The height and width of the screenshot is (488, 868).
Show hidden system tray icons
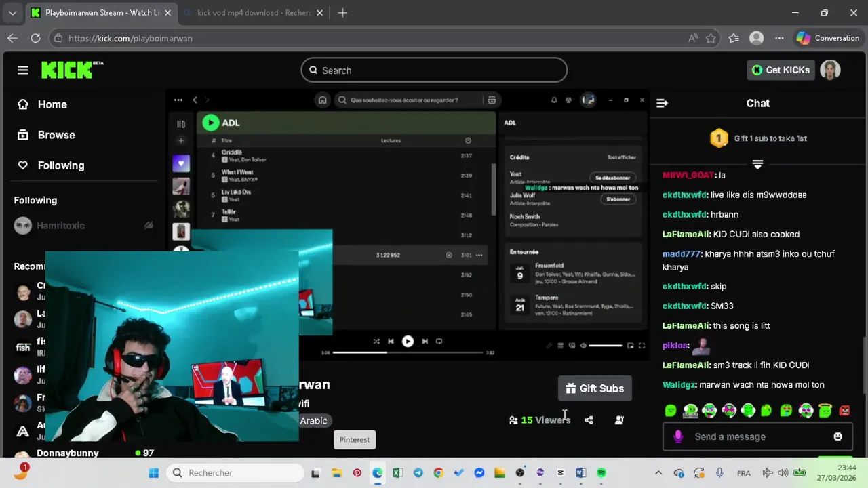coord(658,473)
